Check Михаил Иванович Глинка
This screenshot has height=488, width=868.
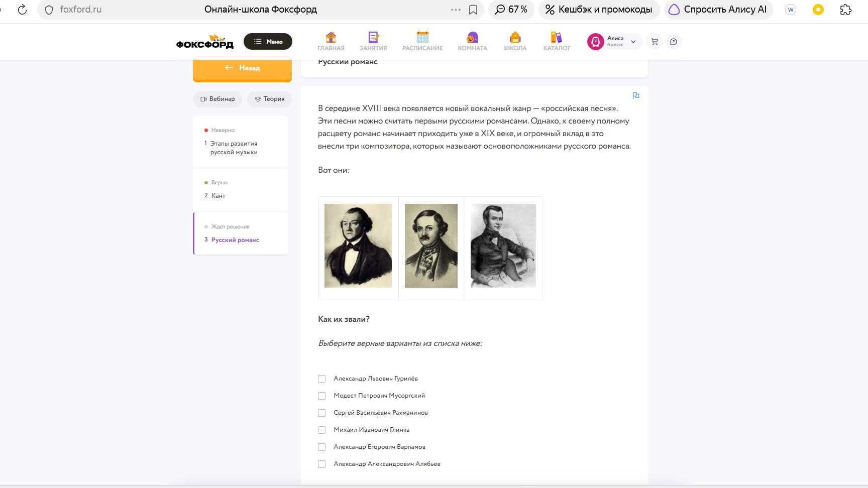pos(321,430)
